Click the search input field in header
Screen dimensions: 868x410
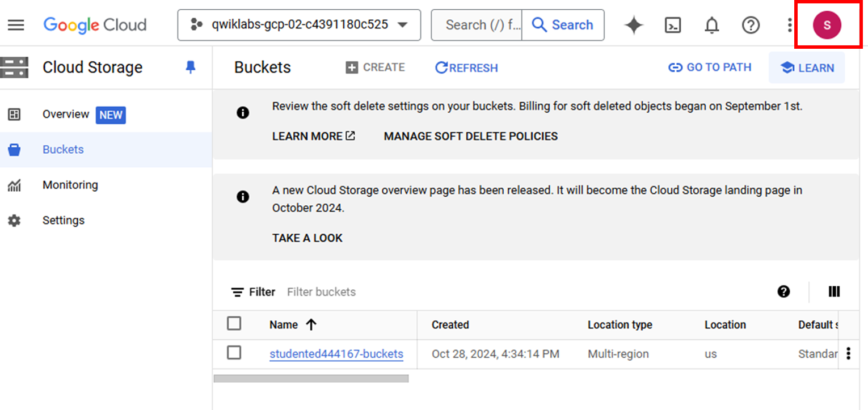click(477, 25)
